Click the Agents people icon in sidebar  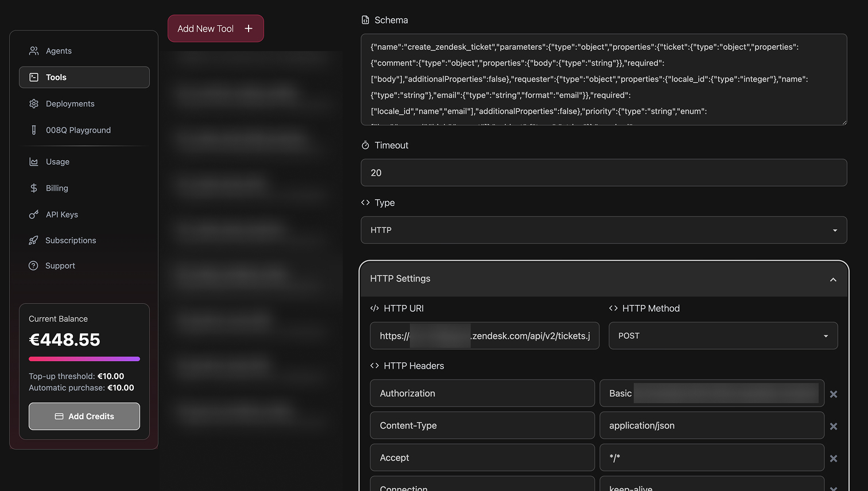pos(34,51)
